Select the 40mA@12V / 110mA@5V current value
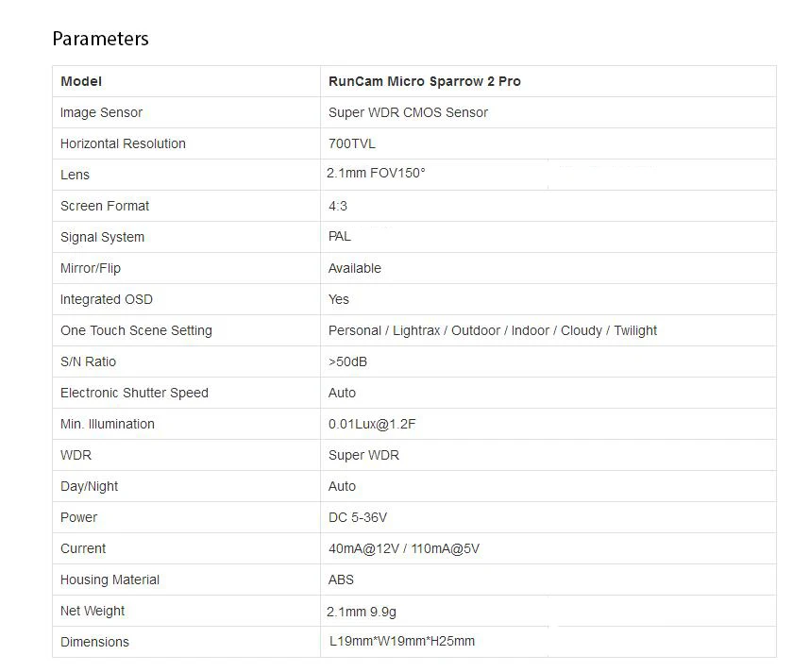Screen dimensions: 793x672 click(404, 548)
